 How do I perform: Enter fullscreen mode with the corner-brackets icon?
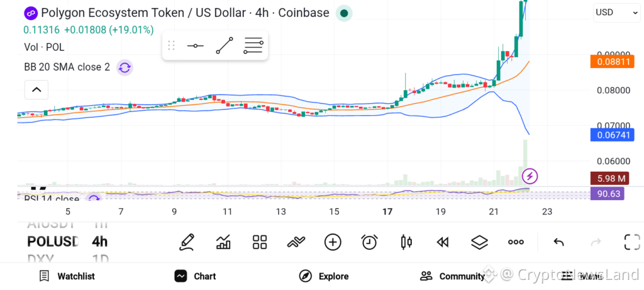[632, 242]
